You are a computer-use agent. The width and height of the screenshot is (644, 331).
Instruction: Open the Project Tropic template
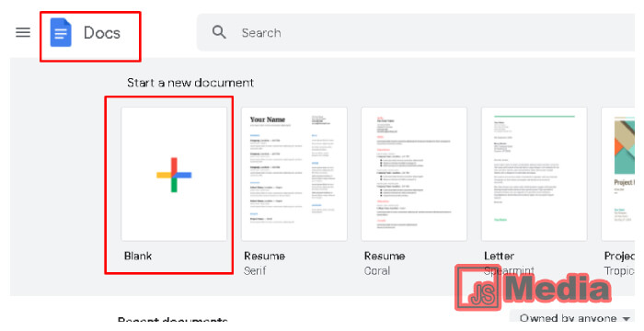pyautogui.click(x=618, y=174)
